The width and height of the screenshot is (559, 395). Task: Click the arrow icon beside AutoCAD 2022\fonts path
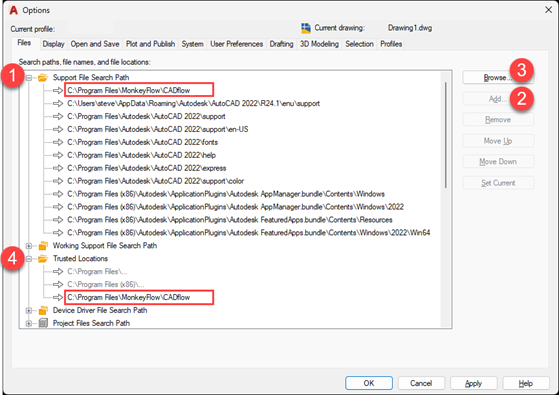(x=58, y=142)
